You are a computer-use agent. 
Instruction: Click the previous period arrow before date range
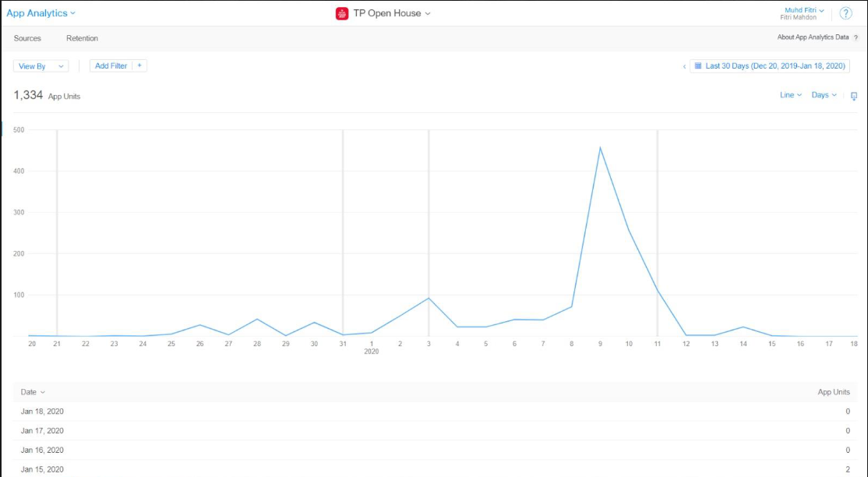[684, 67]
